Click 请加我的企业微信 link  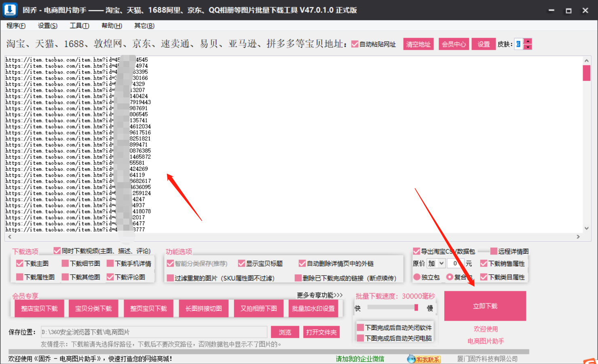click(360, 359)
